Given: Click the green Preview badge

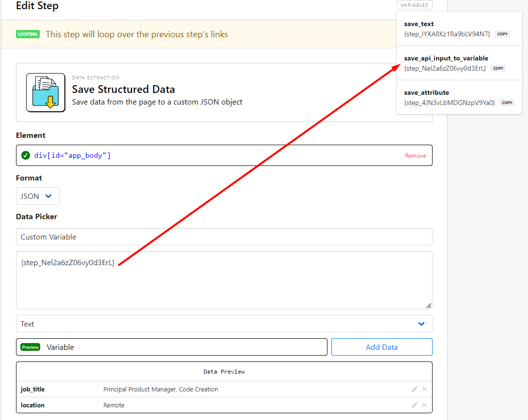Looking at the screenshot, I should click(x=31, y=347).
